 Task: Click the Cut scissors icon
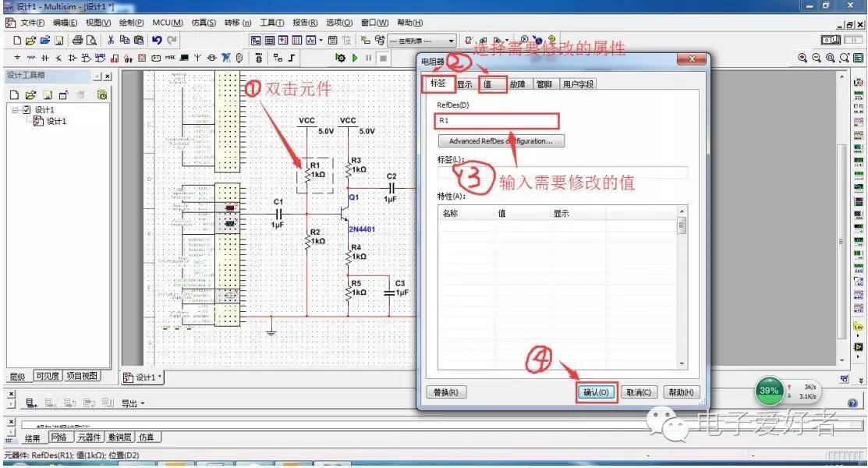tap(111, 40)
